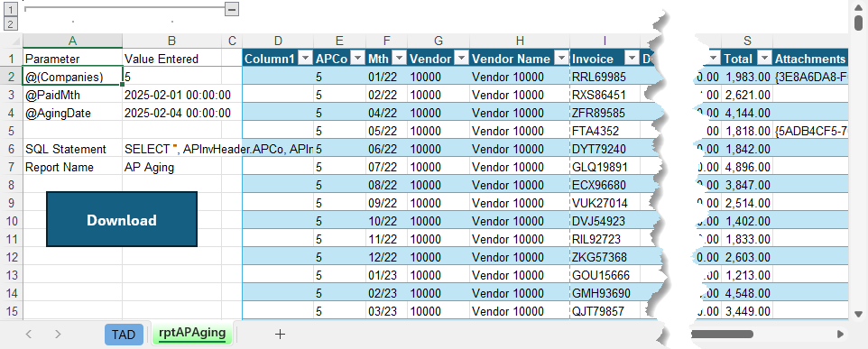Image resolution: width=868 pixels, height=349 pixels.
Task: Select the AP Aging report name cell
Action: [x=172, y=167]
